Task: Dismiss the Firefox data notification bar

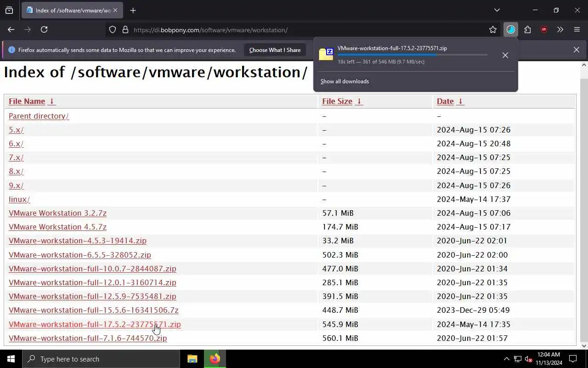Action: pos(576,50)
